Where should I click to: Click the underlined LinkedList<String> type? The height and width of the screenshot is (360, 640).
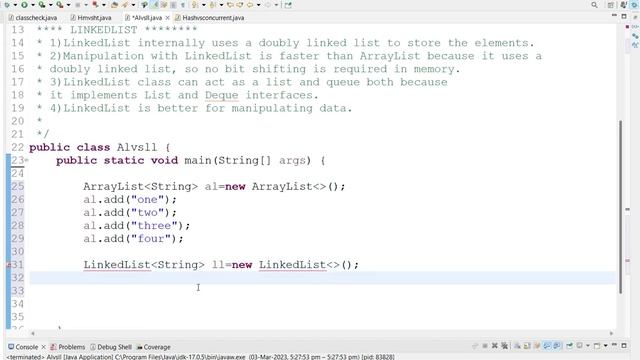tap(144, 265)
